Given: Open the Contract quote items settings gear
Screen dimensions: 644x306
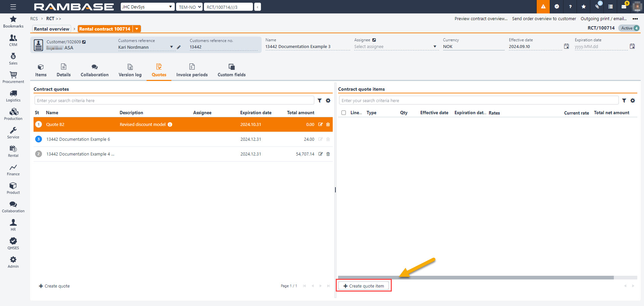Looking at the screenshot, I should point(633,100).
